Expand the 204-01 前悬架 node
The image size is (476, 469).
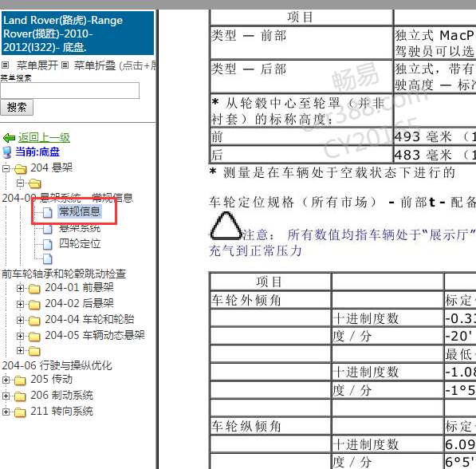[x=21, y=288]
